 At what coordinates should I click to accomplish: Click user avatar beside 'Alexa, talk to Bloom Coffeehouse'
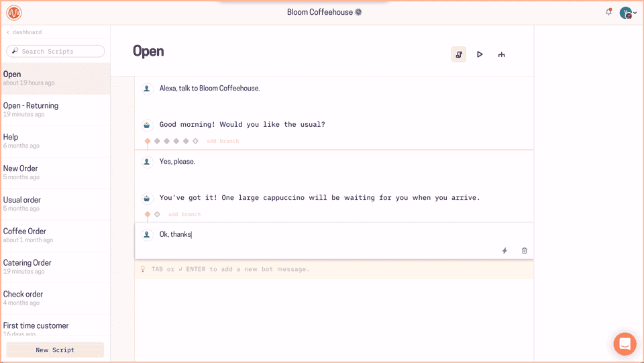point(147,89)
